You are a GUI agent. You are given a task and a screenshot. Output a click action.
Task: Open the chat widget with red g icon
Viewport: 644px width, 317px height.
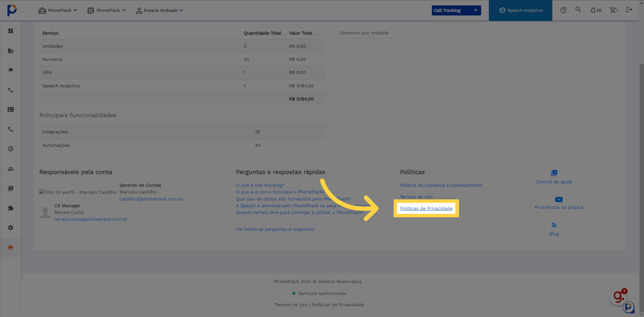(x=619, y=297)
